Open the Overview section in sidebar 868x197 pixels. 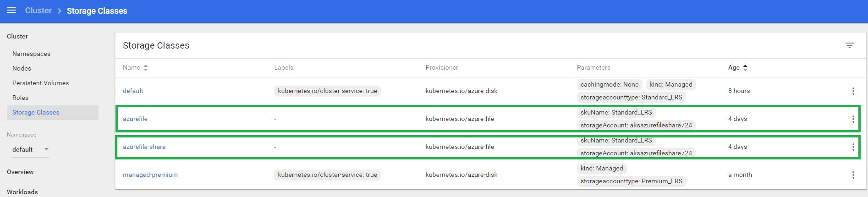tap(20, 172)
